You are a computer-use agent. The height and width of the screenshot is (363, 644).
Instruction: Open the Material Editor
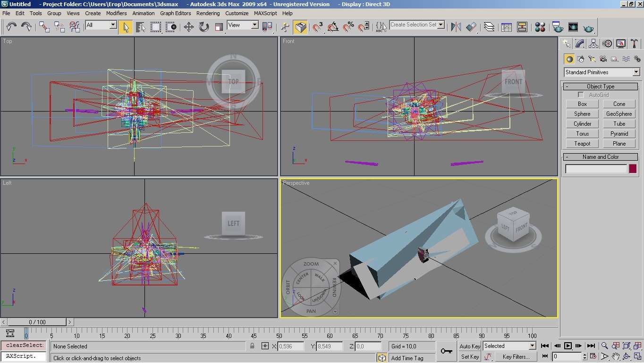click(x=540, y=27)
